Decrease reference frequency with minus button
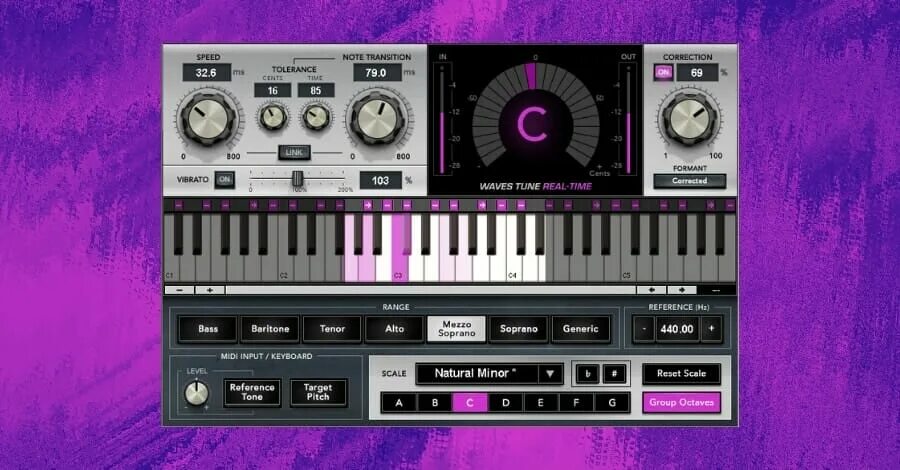Viewport: 900px width, 470px height. [644, 329]
